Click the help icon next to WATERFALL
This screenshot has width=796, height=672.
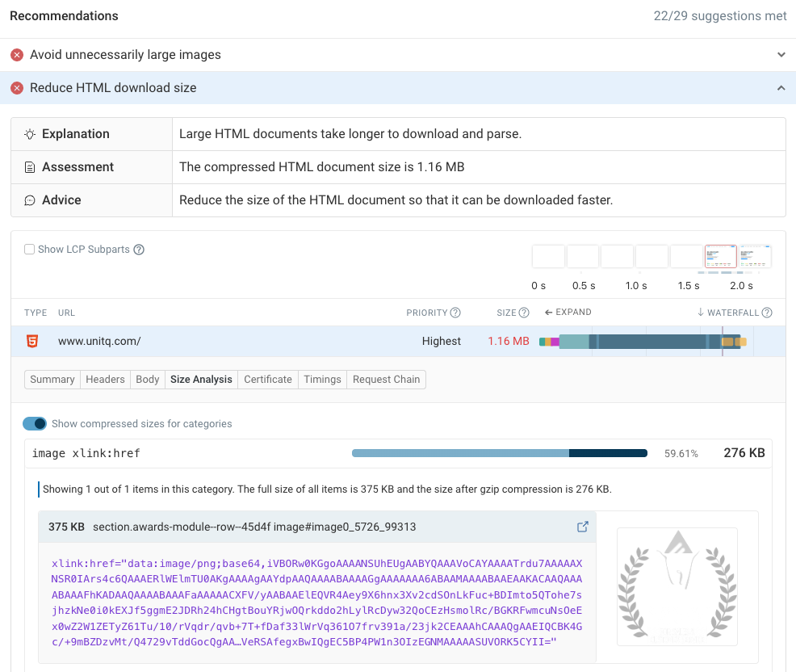coord(765,313)
